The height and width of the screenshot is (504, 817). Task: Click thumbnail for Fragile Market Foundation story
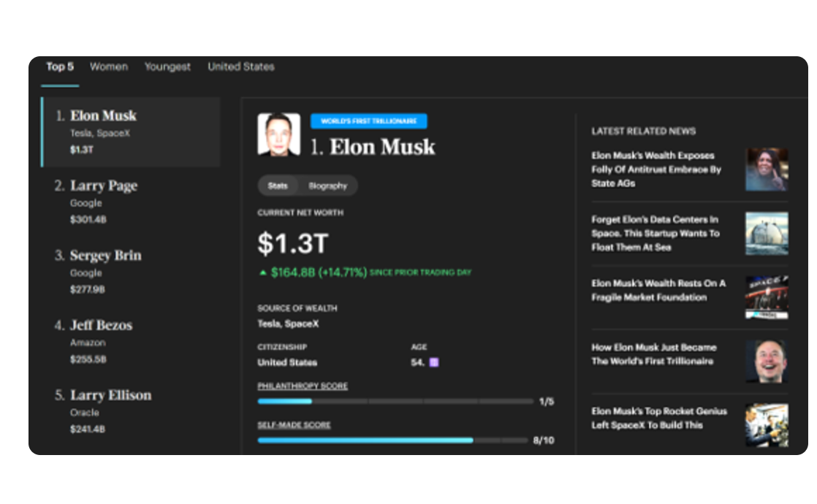767,297
